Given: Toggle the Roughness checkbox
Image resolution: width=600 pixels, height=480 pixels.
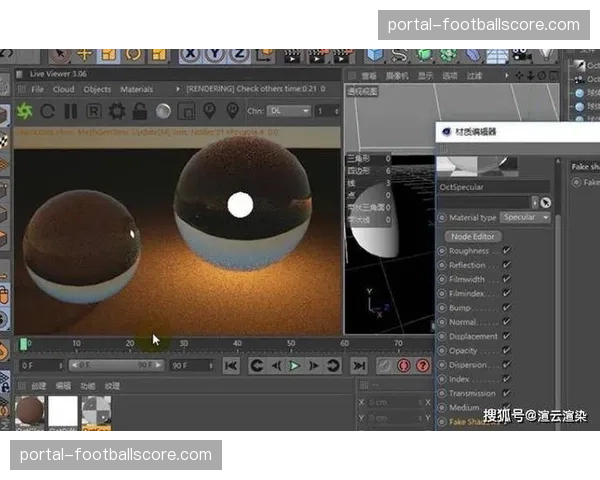Looking at the screenshot, I should click(507, 251).
